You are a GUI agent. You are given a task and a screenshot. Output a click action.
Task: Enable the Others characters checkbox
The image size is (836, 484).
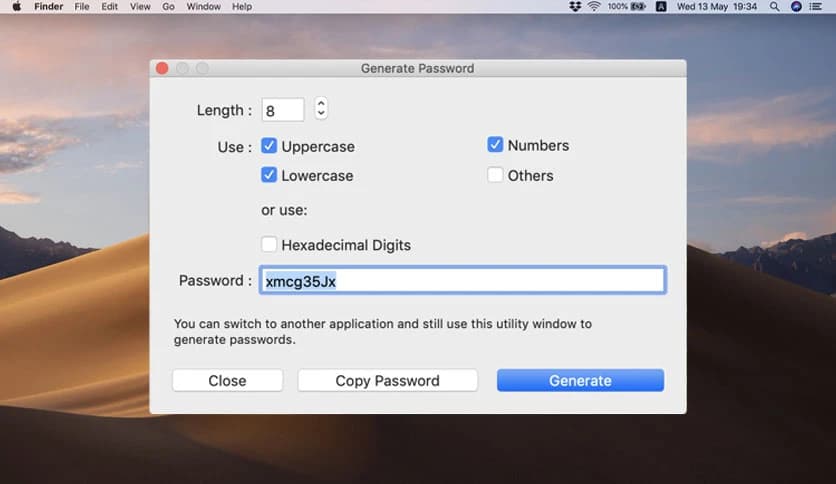(495, 175)
